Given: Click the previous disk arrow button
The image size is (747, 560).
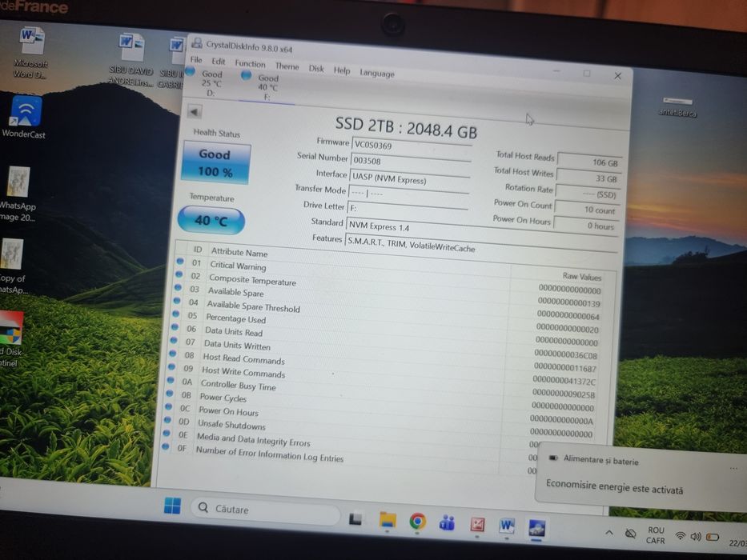Looking at the screenshot, I should 194,112.
